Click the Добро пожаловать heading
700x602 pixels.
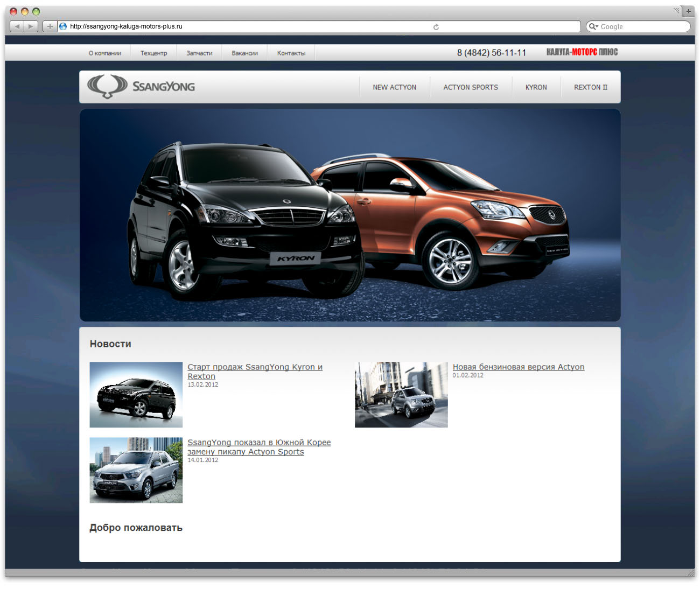136,528
